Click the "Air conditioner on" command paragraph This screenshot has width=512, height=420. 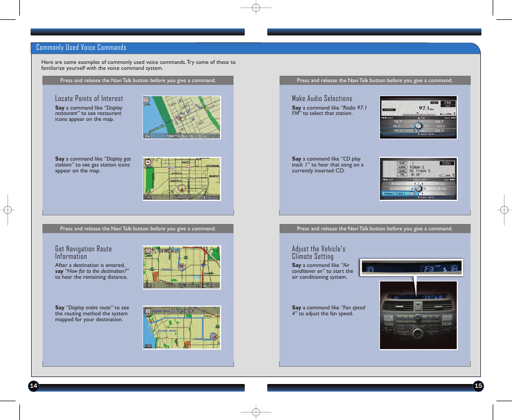click(x=323, y=271)
